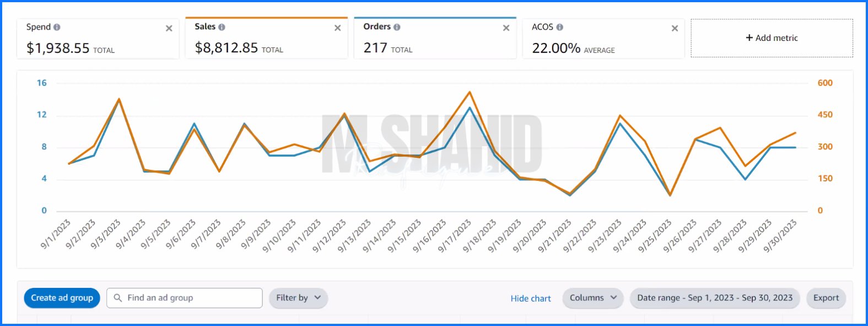Click the 9/1/2023 axis date label
Screen dimensions: 868x326
tap(56, 234)
